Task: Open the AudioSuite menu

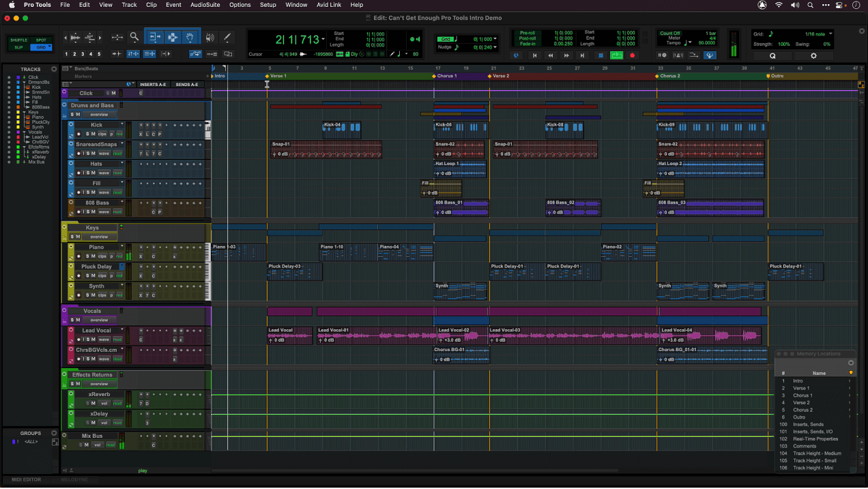Action: [x=205, y=5]
